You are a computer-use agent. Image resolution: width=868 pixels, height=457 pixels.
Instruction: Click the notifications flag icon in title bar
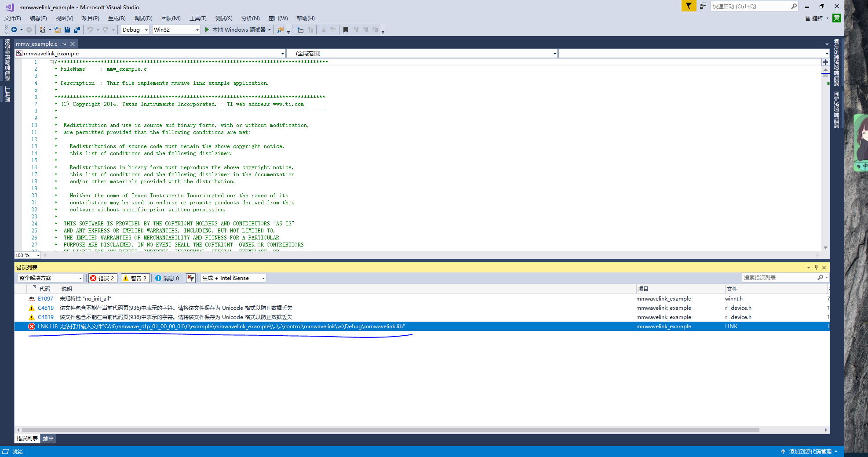[x=688, y=6]
